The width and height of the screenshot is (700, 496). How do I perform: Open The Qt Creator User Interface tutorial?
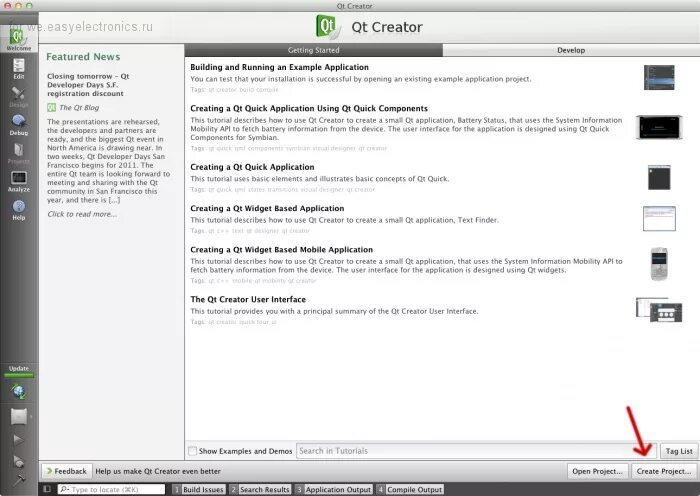tap(248, 299)
